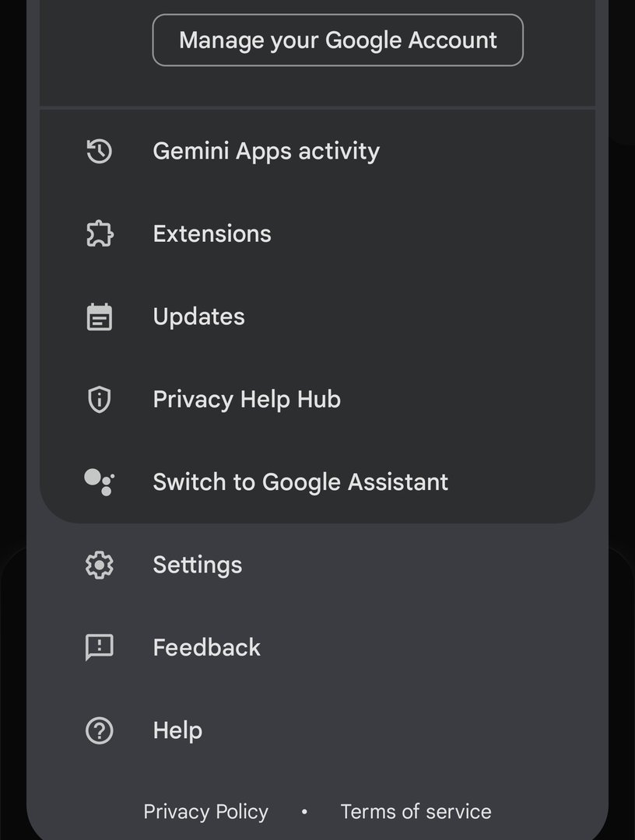635x840 pixels.
Task: Open the Privacy Policy link
Action: pyautogui.click(x=205, y=812)
